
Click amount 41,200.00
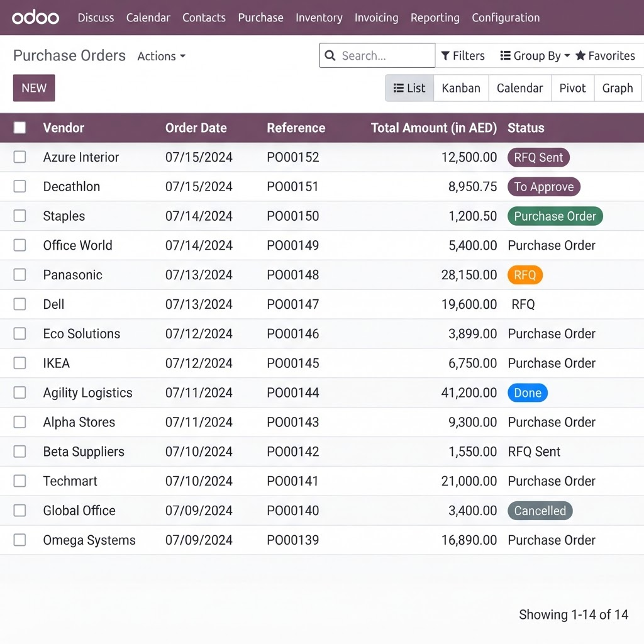(469, 392)
